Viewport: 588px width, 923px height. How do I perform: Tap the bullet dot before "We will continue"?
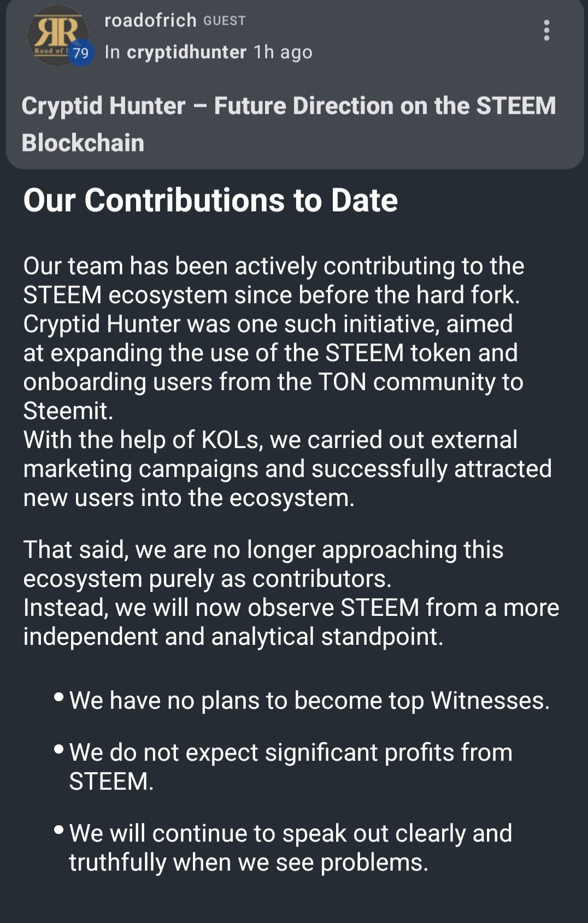click(x=59, y=830)
